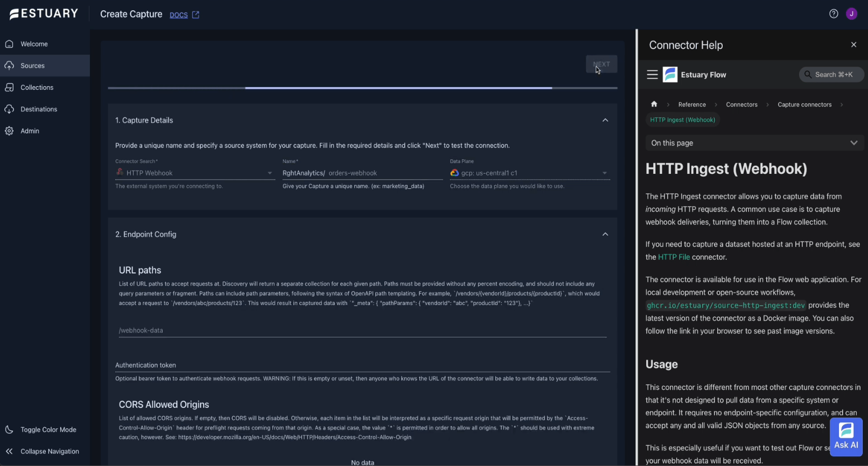868x466 pixels.
Task: Follow the HTTP File connector link
Action: (674, 257)
